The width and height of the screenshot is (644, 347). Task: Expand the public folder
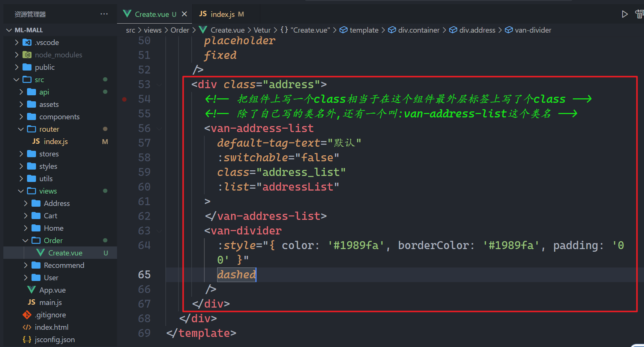[17, 67]
